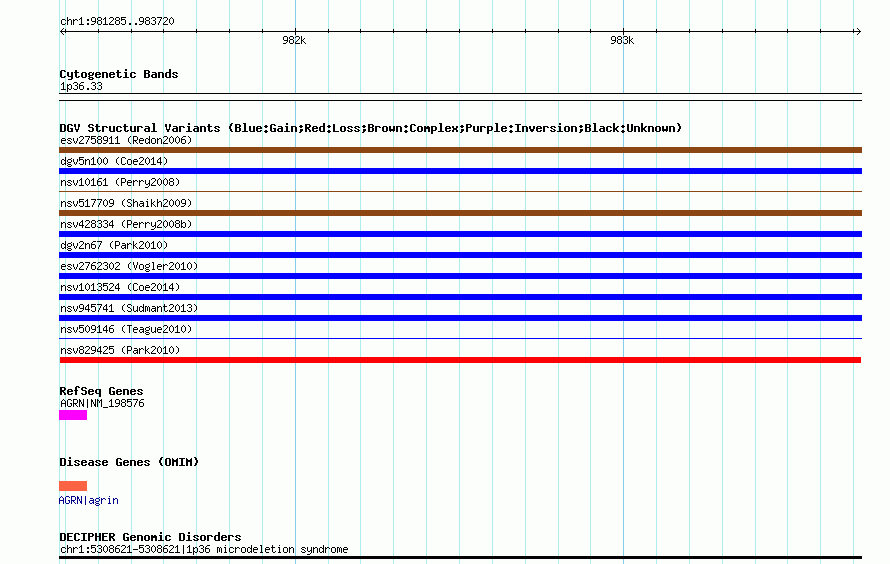890x564 pixels.
Task: Click the red nsv829425 (Park2010) loss bar
Action: click(x=460, y=360)
